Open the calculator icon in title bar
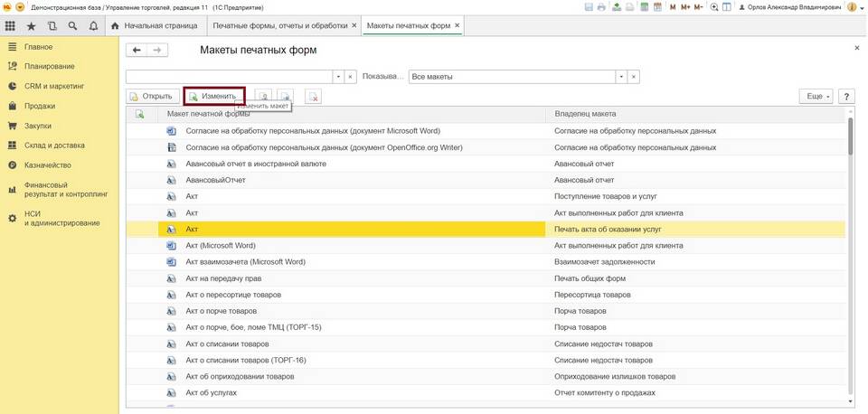This screenshot has height=414, width=868. click(645, 7)
